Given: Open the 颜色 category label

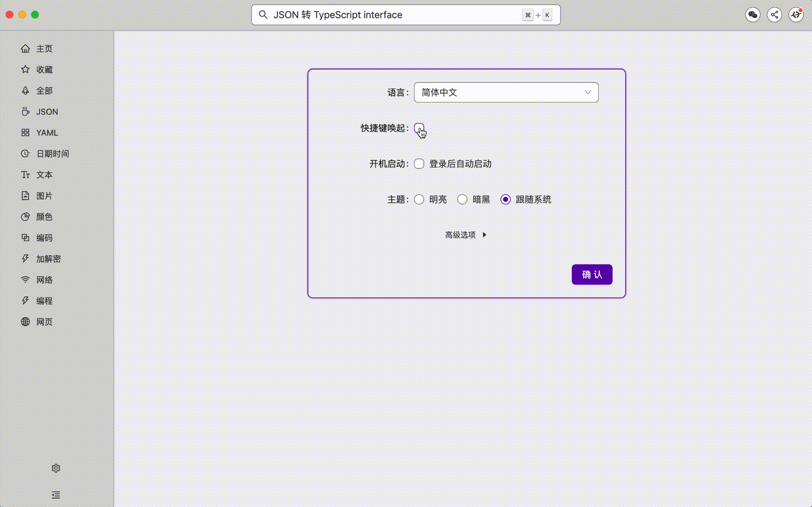Looking at the screenshot, I should tap(45, 217).
